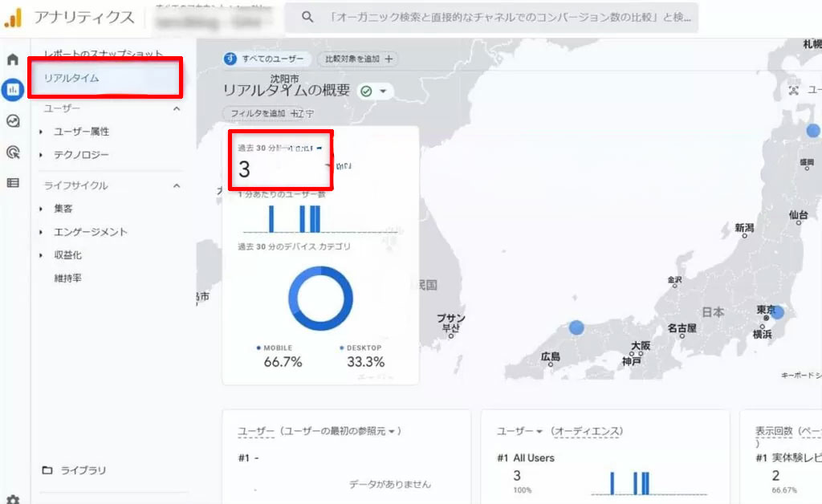822x504 pixels.
Task: Expand the エンゲージメント tree item
Action: pos(42,232)
